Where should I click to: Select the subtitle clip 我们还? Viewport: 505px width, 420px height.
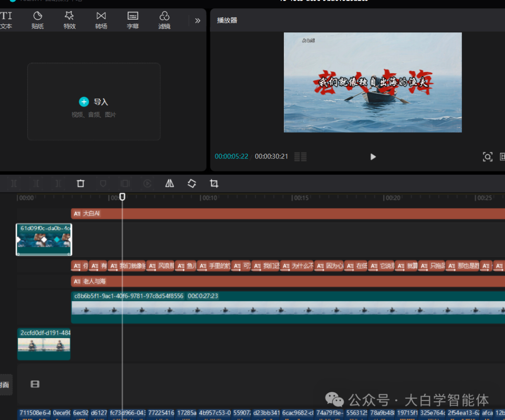pos(266,266)
